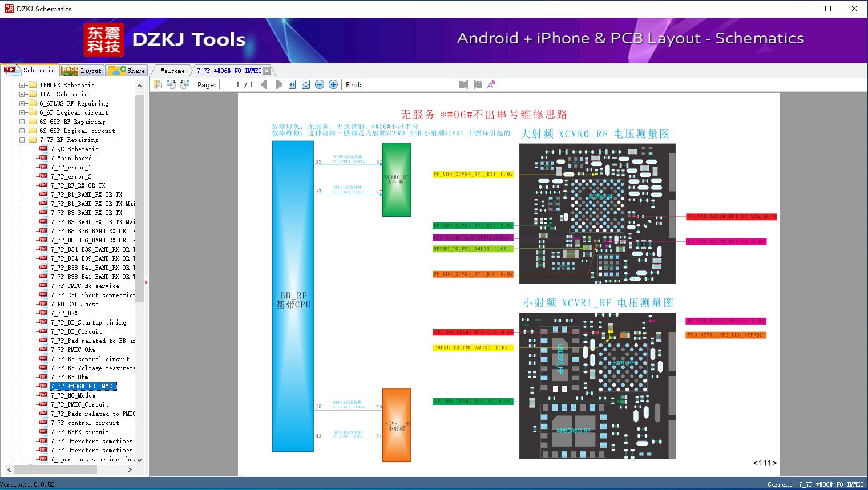Screen dimensions: 868x490
Task: Open 7_QC_Schematic in the tree
Action: click(74, 149)
